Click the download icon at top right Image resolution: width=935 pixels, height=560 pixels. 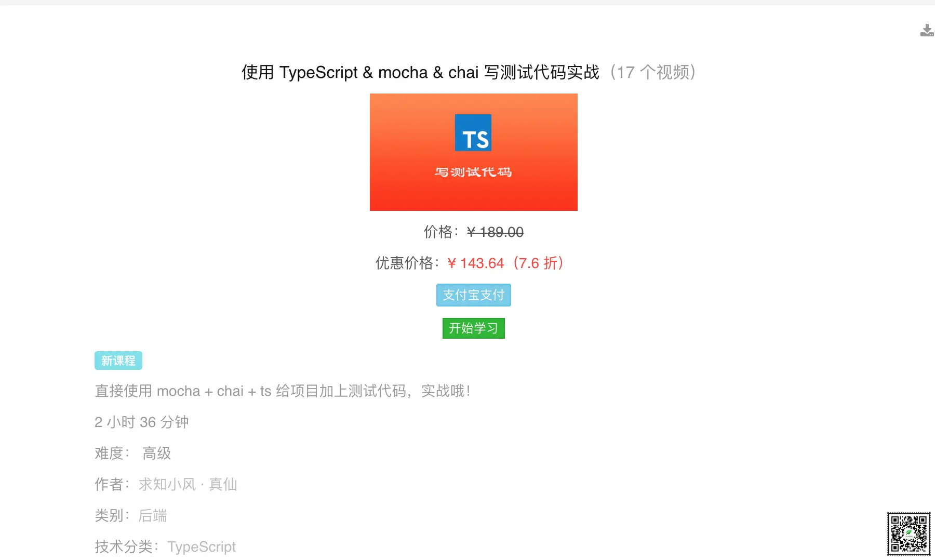(927, 30)
